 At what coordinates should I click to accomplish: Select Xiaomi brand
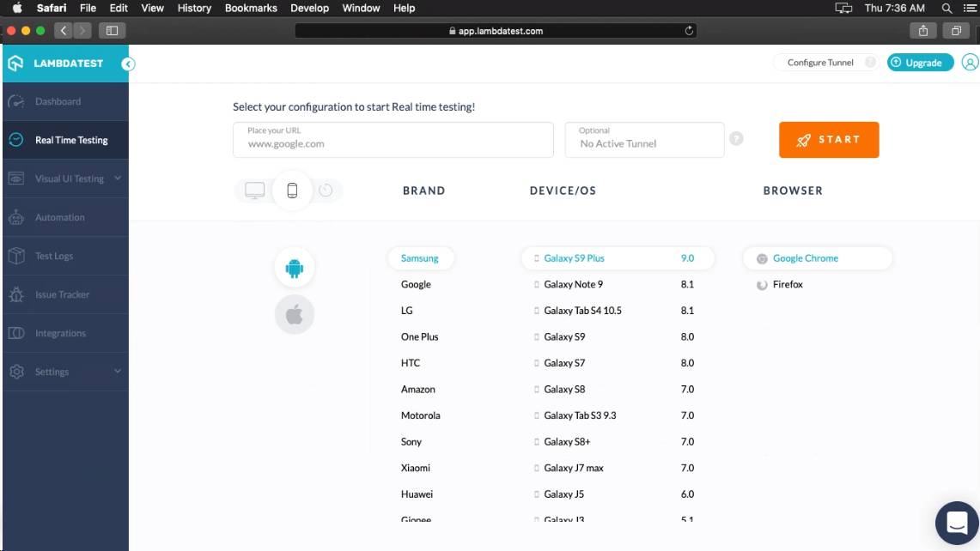[416, 468]
